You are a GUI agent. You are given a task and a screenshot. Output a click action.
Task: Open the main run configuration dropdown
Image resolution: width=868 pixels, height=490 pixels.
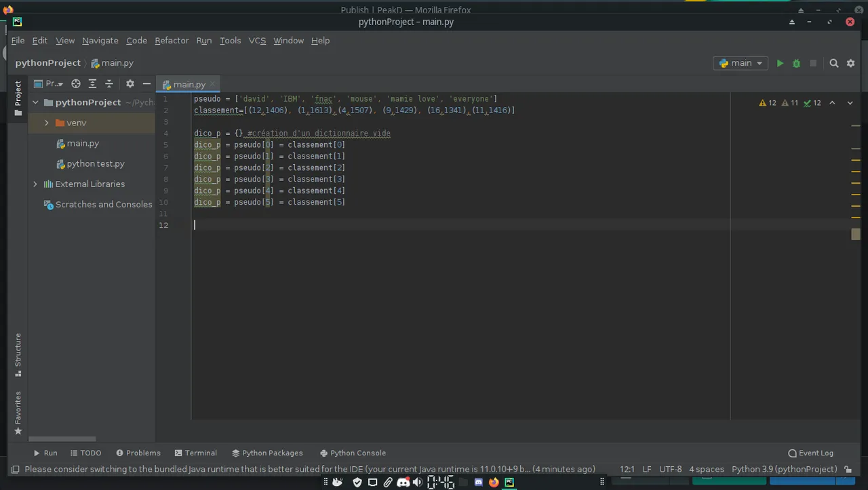[741, 63]
